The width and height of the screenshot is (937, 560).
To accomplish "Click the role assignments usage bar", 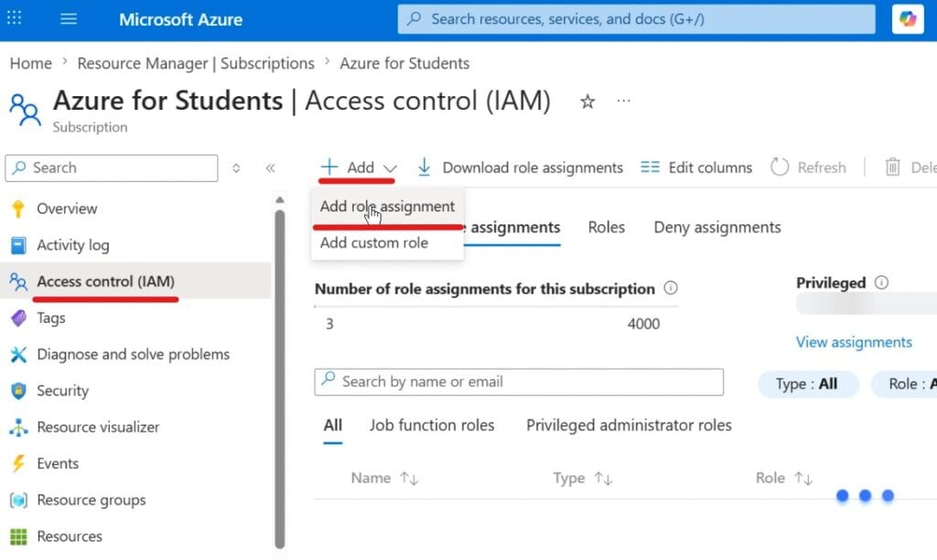I will [x=496, y=307].
